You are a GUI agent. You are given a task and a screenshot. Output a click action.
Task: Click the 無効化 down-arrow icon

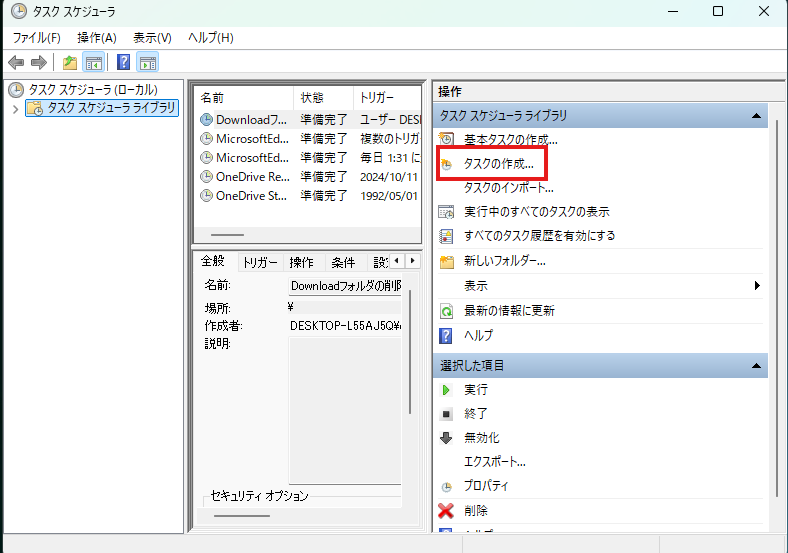click(446, 438)
